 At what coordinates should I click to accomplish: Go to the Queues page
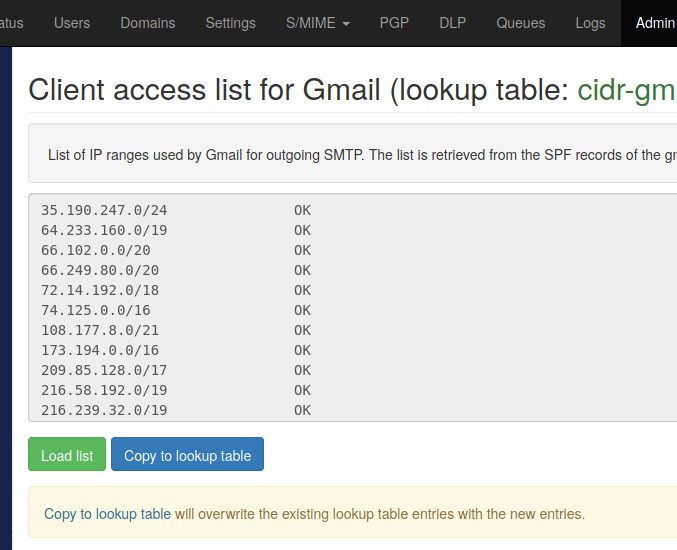520,23
